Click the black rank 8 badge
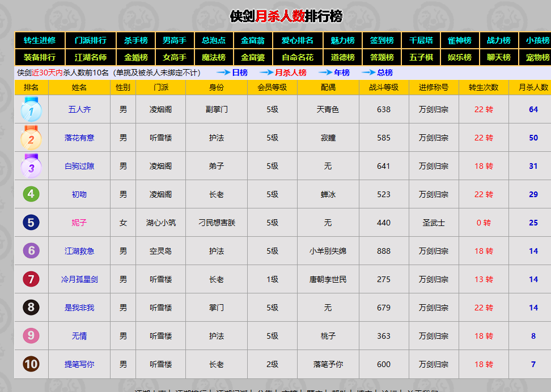The image size is (551, 392). [x=31, y=308]
